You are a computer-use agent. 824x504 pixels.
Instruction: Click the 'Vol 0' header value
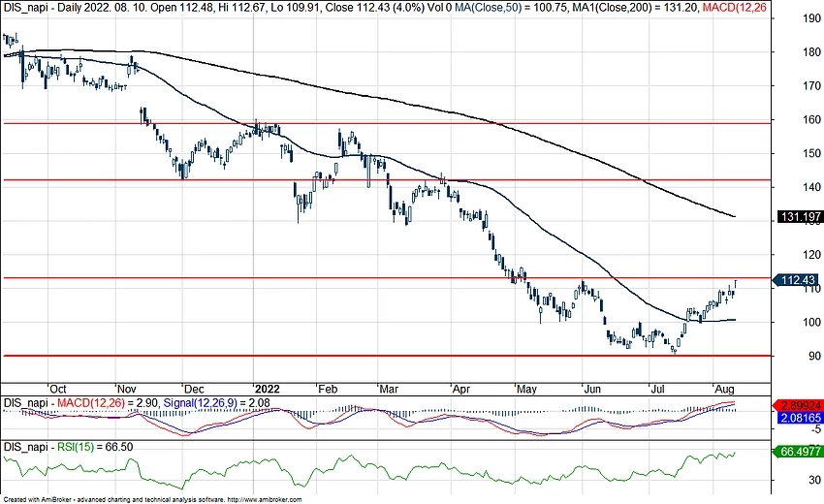pyautogui.click(x=440, y=8)
